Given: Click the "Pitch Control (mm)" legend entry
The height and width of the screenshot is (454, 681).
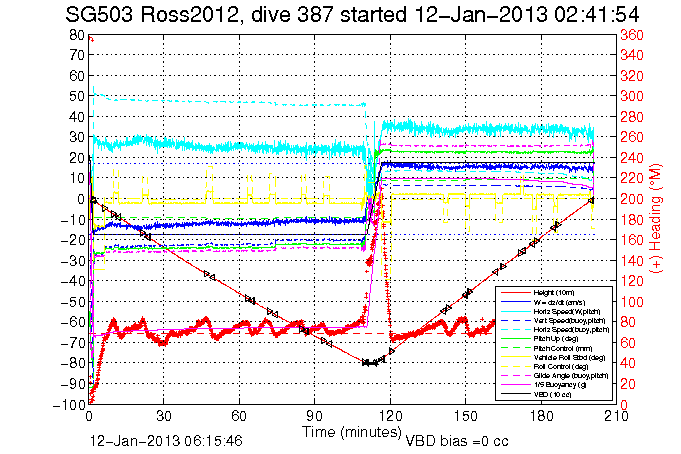Looking at the screenshot, I should 562,348.
